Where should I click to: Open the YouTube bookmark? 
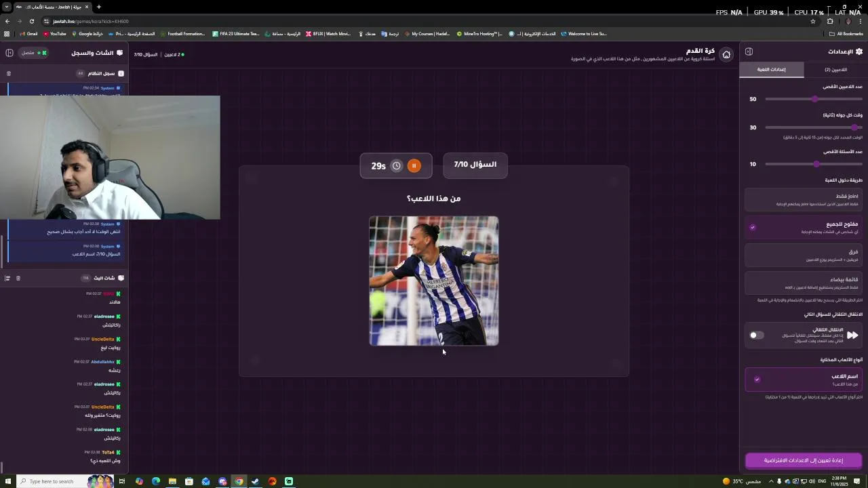pyautogui.click(x=55, y=33)
